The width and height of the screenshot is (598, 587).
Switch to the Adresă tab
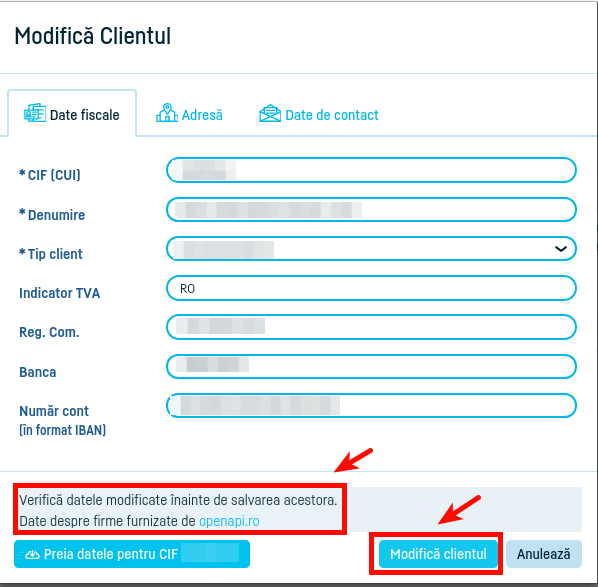[x=189, y=114]
